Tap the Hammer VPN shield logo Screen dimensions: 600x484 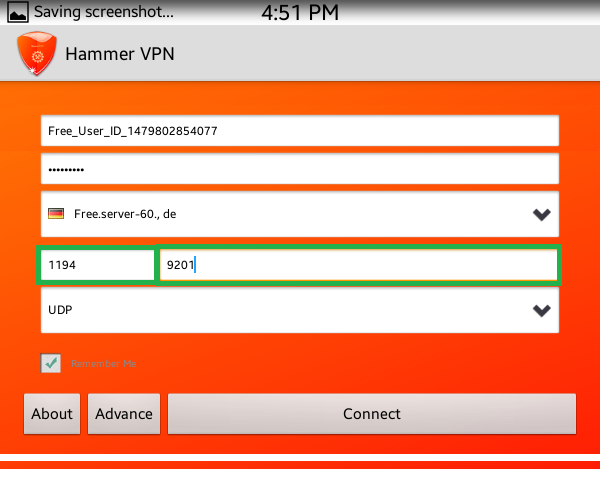click(x=37, y=53)
